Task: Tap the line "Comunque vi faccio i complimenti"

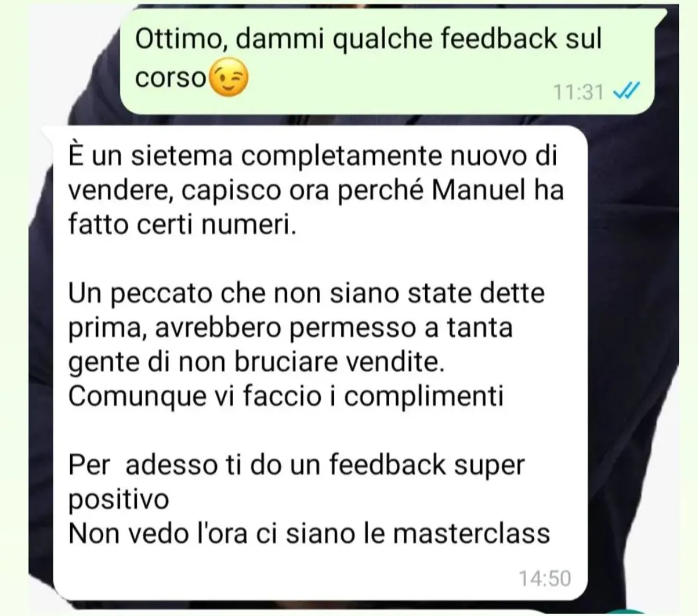Action: (x=286, y=396)
